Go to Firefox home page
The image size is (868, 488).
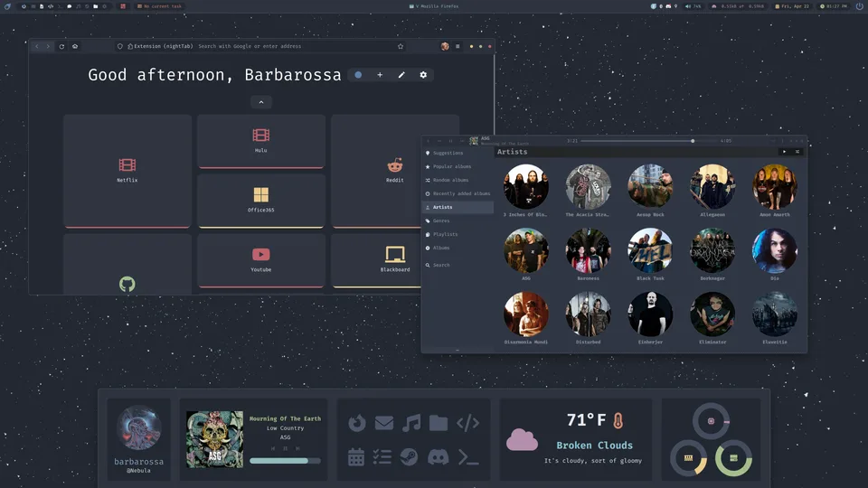click(x=75, y=46)
